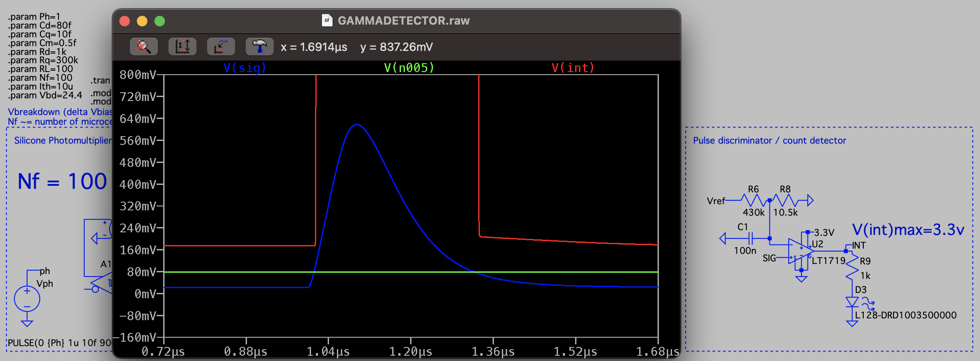980x361 pixels.
Task: Click the x = 1.6914µs cursor readout
Action: 314,47
